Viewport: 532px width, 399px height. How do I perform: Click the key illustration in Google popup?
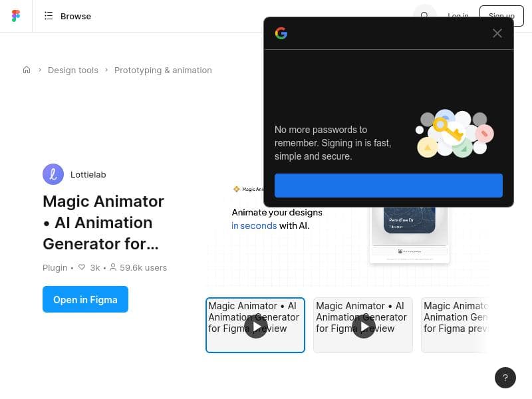click(454, 134)
